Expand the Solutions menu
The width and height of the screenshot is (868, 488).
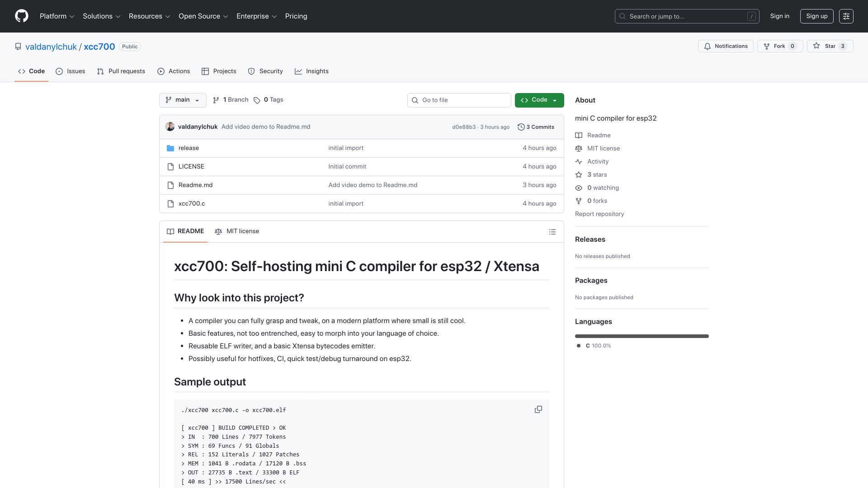click(102, 16)
